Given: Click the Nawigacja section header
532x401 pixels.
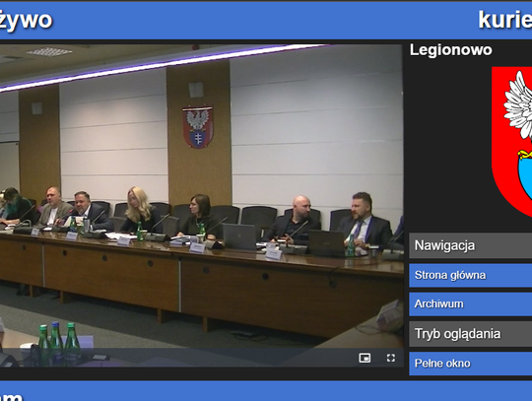Looking at the screenshot, I should tap(471, 245).
